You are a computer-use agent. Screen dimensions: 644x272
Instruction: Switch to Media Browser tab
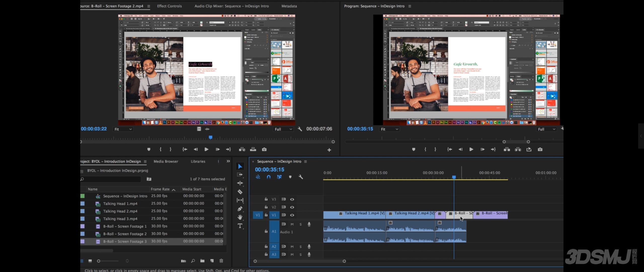click(166, 161)
